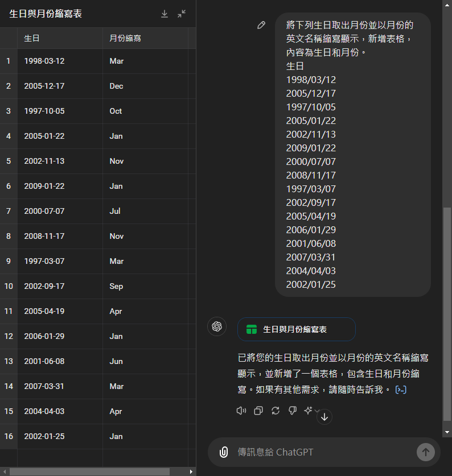Click the Oct cell in row 3

tap(145, 111)
